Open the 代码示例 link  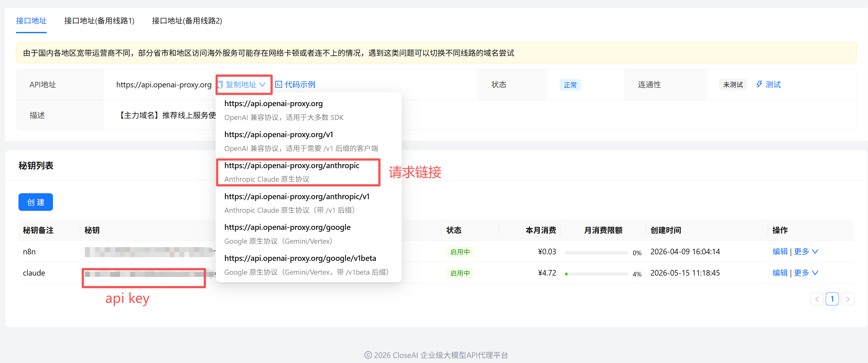300,85
